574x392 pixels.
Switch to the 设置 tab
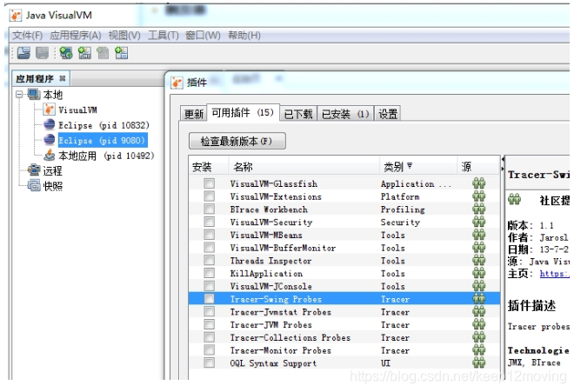point(388,114)
